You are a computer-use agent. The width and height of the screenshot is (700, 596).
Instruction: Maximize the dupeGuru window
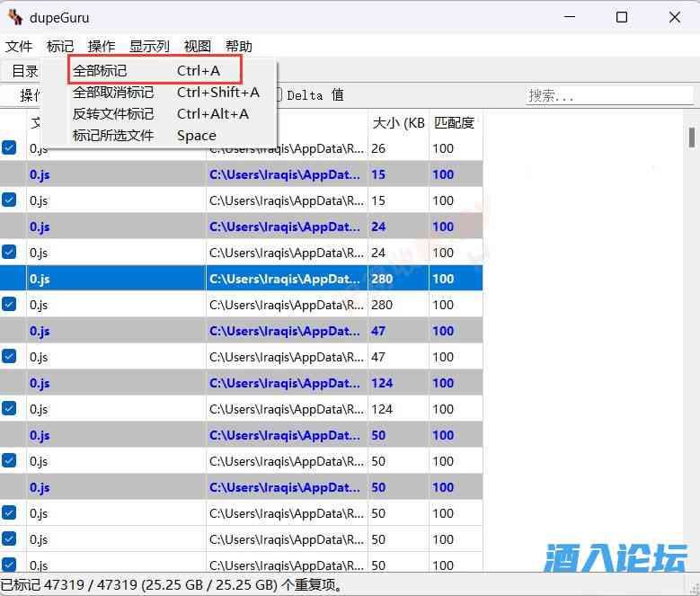(x=622, y=17)
